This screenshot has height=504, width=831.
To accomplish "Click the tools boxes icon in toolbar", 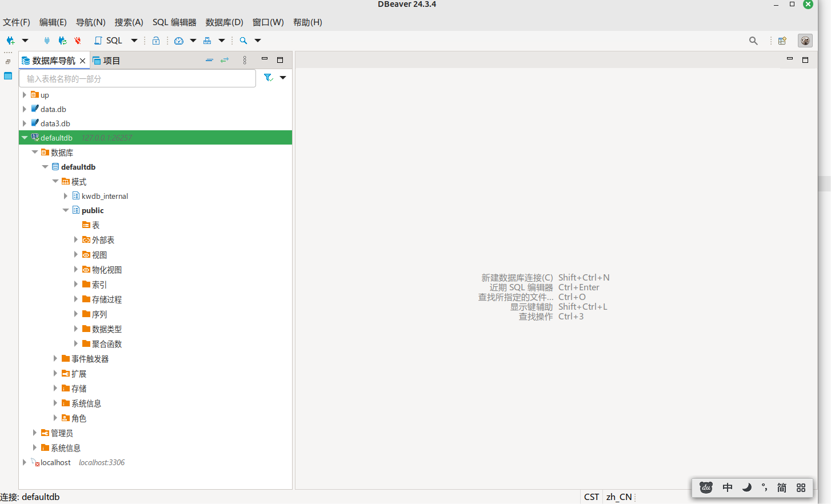I will (207, 41).
